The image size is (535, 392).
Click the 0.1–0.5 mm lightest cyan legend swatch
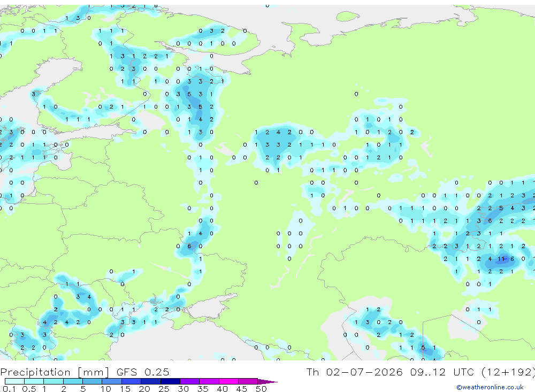click(14, 381)
